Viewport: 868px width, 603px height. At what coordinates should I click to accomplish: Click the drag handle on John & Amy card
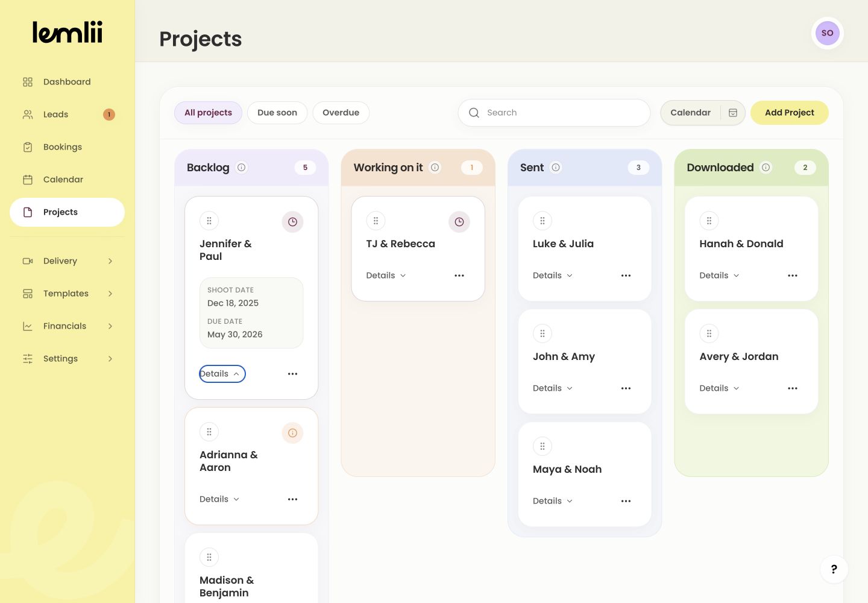542,333
